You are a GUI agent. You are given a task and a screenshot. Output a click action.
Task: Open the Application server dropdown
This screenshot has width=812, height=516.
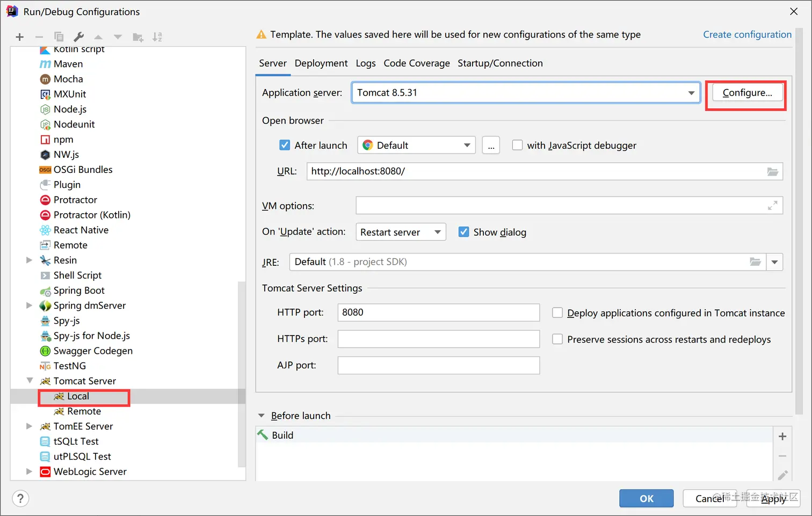[x=691, y=93]
